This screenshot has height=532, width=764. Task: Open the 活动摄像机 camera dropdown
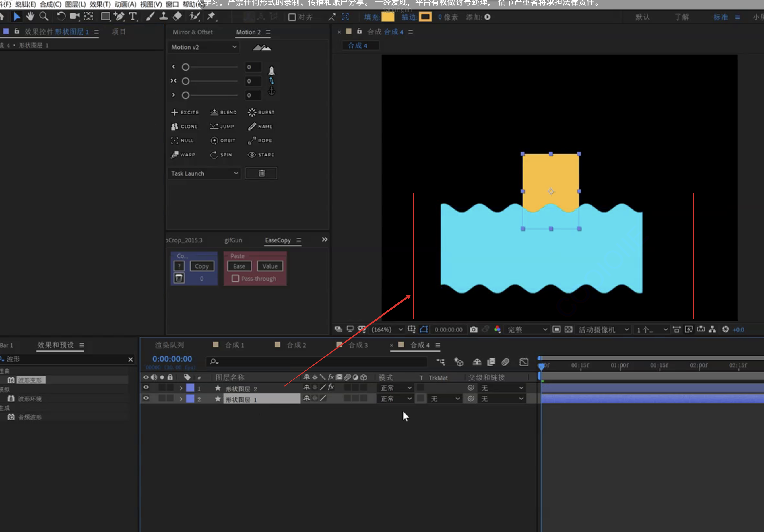603,329
